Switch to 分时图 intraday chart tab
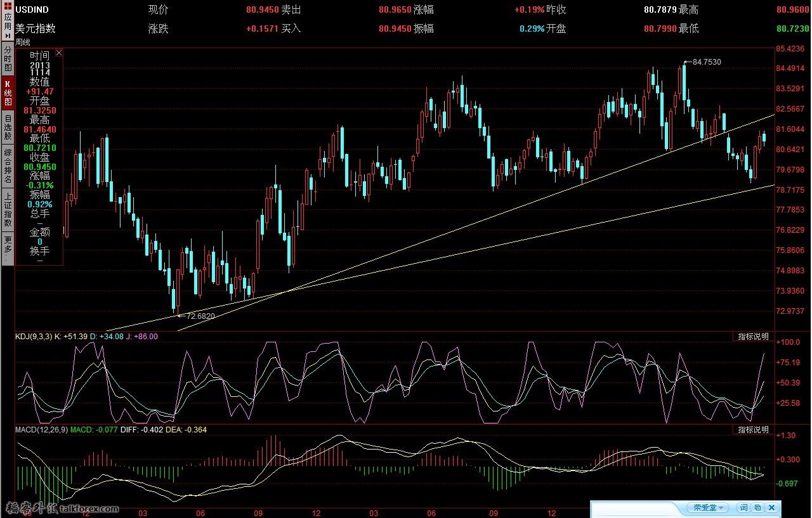The width and height of the screenshot is (812, 518). pyautogui.click(x=8, y=58)
